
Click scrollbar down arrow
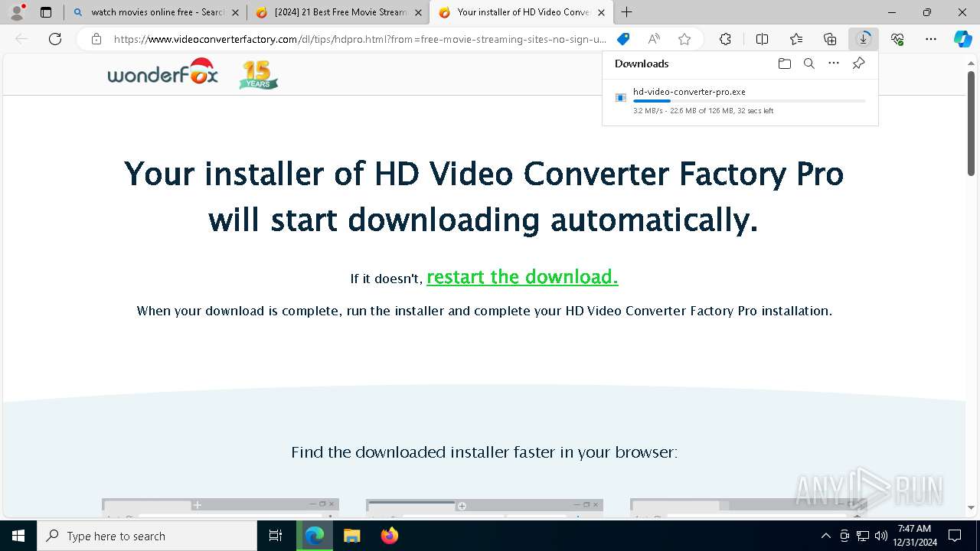pos(971,507)
